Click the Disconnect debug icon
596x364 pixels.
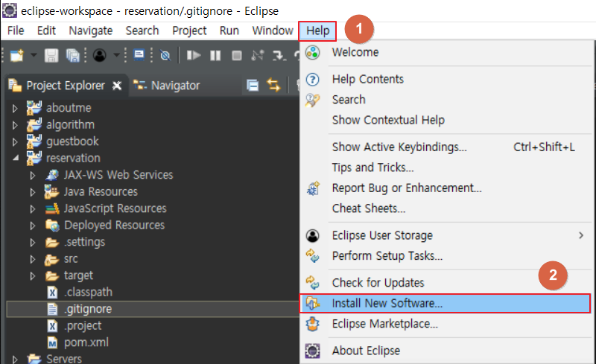tap(257, 56)
